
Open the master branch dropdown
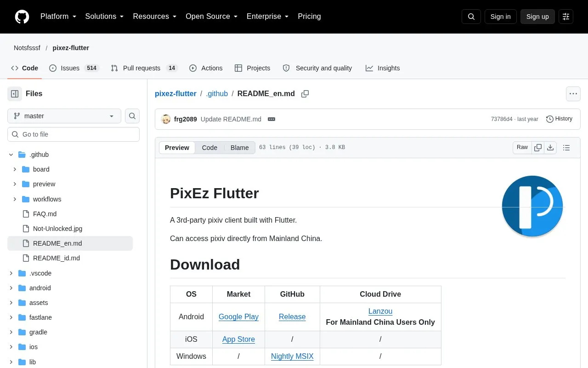coord(64,116)
